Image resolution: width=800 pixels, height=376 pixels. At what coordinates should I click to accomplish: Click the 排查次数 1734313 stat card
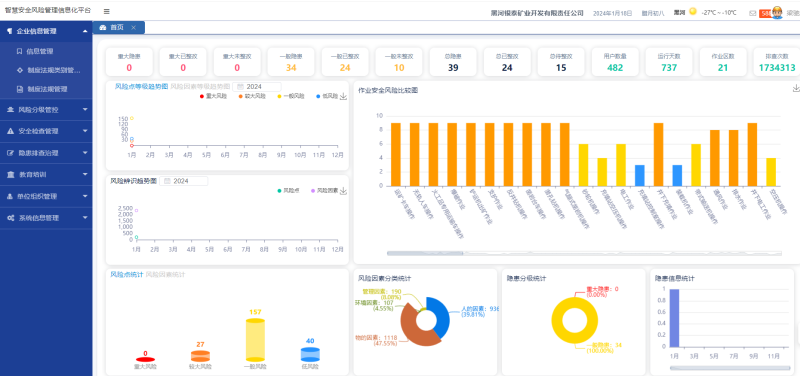point(777,62)
